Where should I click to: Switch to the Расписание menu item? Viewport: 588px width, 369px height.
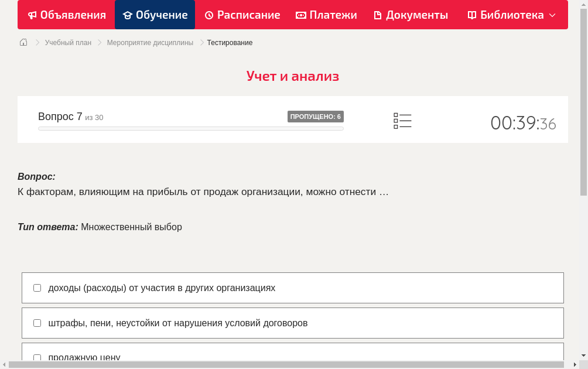[x=242, y=15]
